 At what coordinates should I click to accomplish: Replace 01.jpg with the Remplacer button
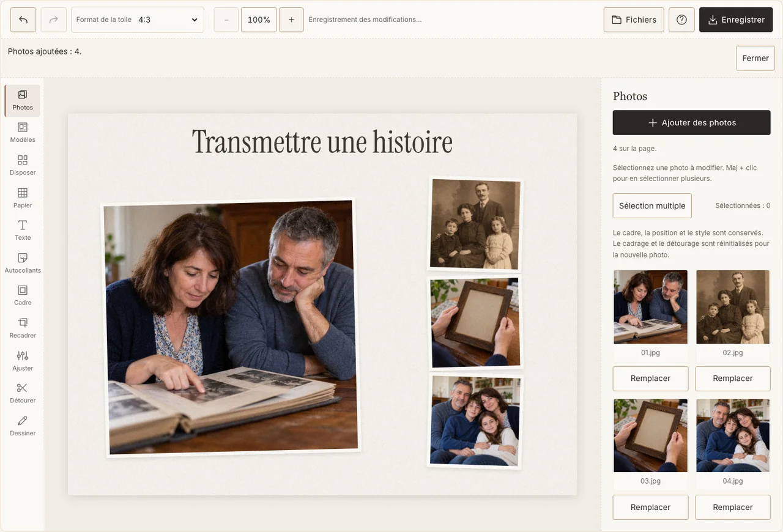[x=651, y=379]
